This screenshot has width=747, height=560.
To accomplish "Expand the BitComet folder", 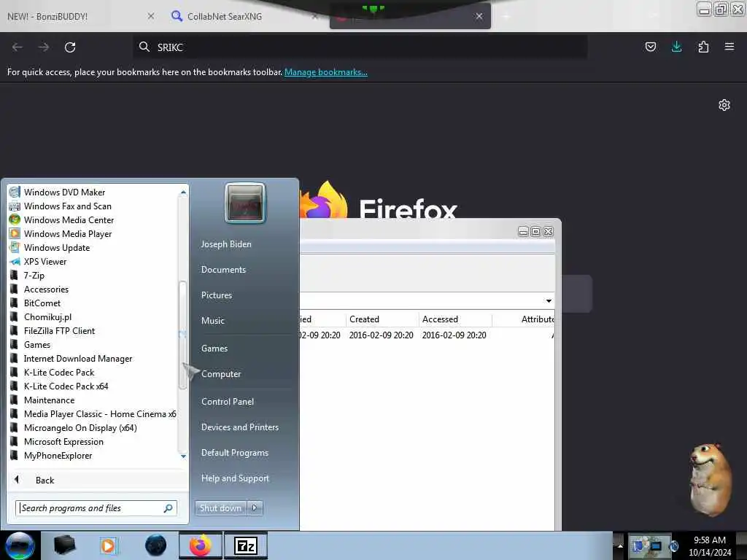I will coord(42,303).
